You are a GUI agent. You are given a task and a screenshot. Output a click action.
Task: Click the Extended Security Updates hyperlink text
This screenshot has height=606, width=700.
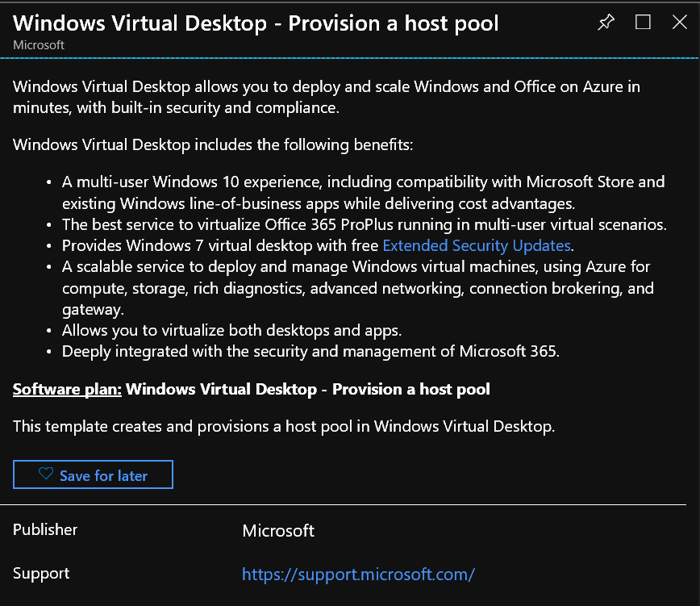[476, 244]
